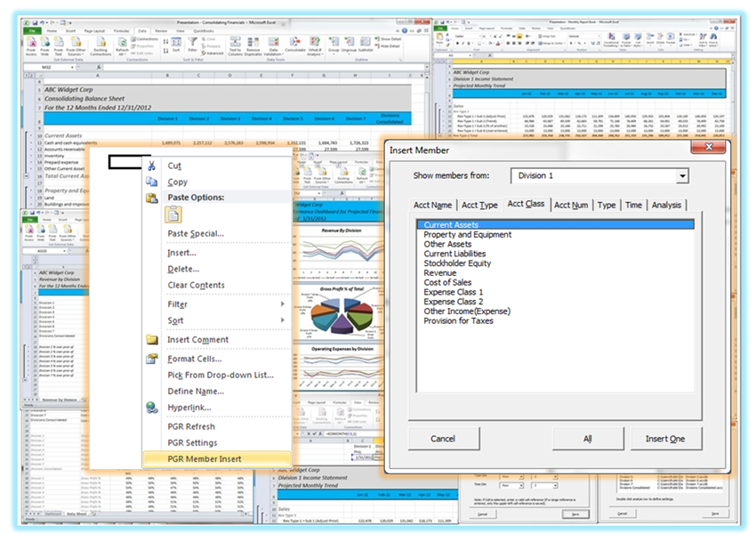This screenshot has width=756, height=542.
Task: Click the Insert One button
Action: pos(665,439)
